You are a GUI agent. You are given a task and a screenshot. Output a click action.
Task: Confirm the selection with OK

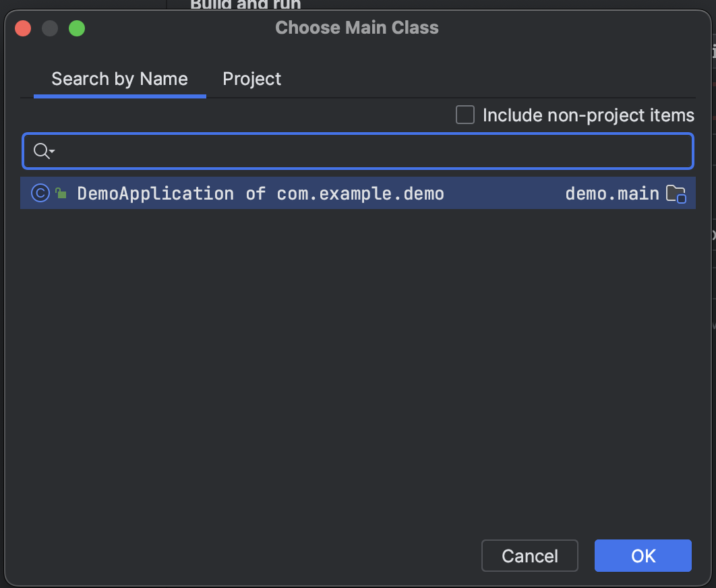(x=643, y=556)
